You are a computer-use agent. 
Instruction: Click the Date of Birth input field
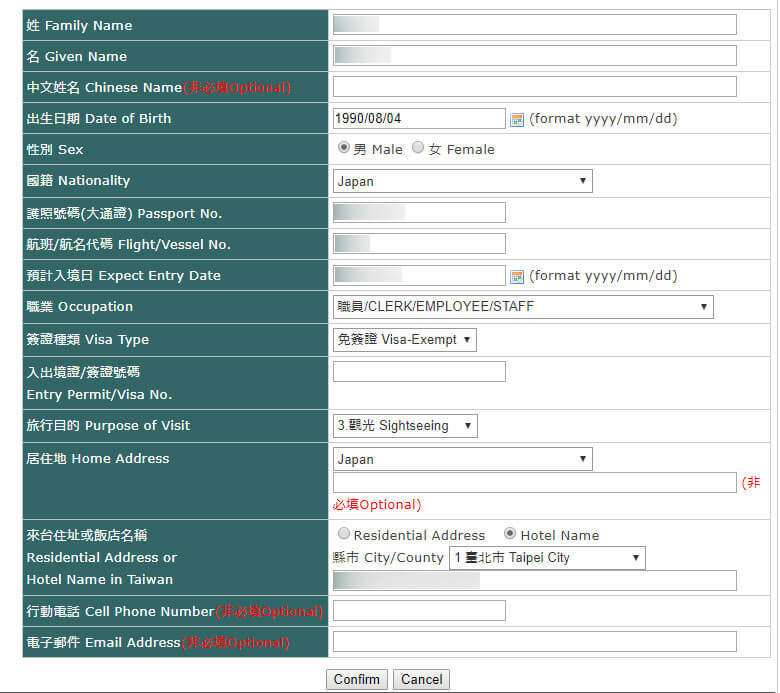pos(419,118)
